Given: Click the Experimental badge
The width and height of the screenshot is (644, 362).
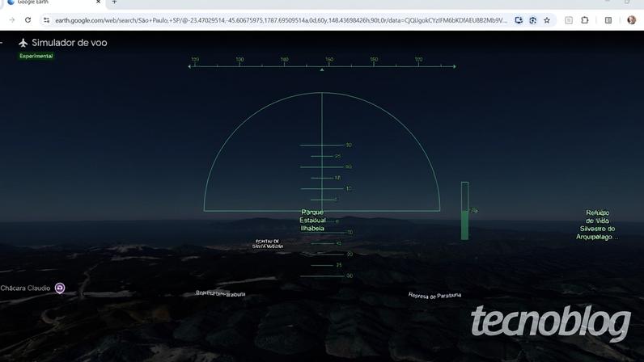Looking at the screenshot, I should [36, 56].
